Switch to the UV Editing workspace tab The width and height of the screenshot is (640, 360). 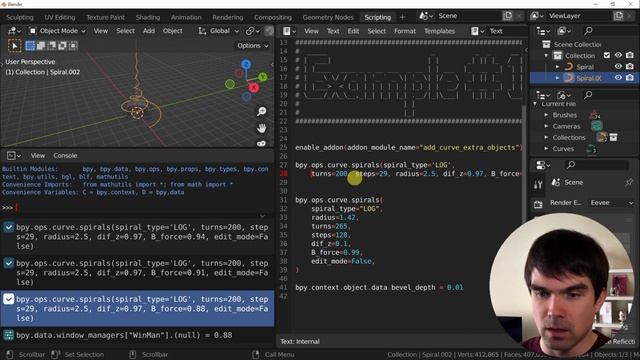pos(60,18)
